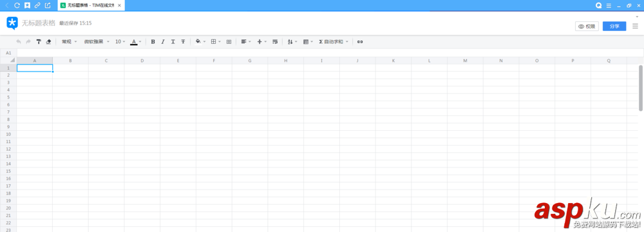Click the A1 cell name box
644x232 pixels.
pyautogui.click(x=8, y=53)
